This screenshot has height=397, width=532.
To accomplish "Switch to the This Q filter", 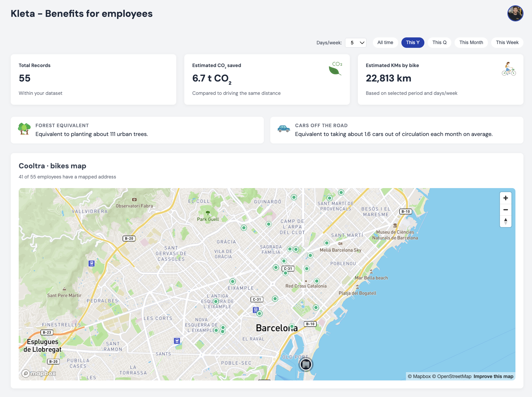I will (439, 42).
